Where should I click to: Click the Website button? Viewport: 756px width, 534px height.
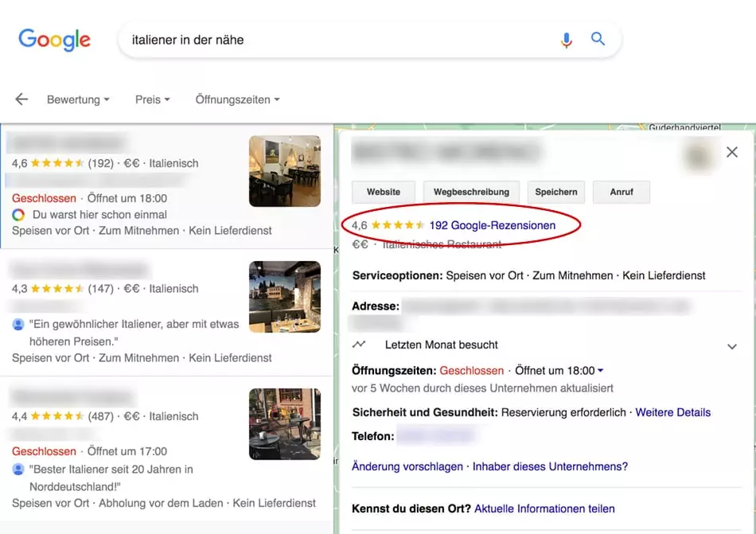(x=384, y=192)
